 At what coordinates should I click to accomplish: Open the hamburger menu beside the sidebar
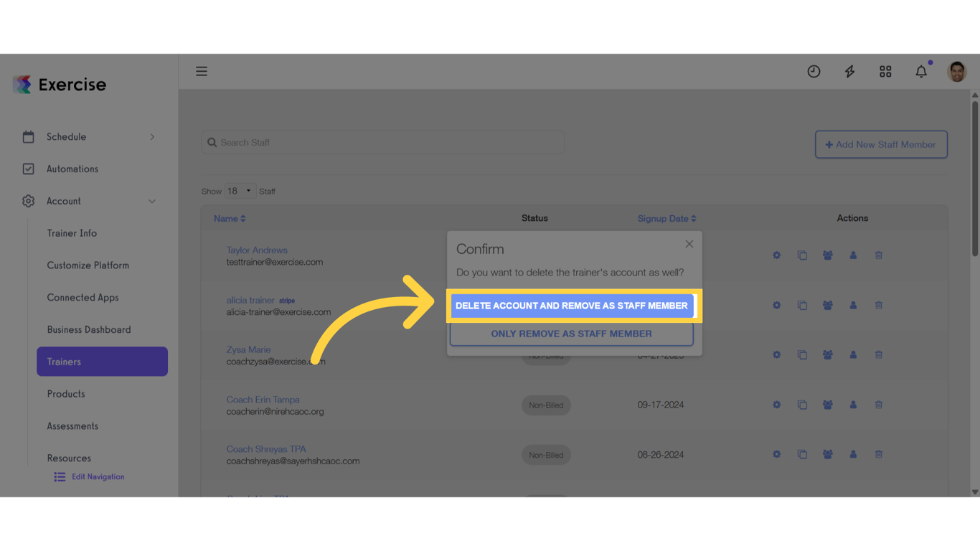[202, 71]
